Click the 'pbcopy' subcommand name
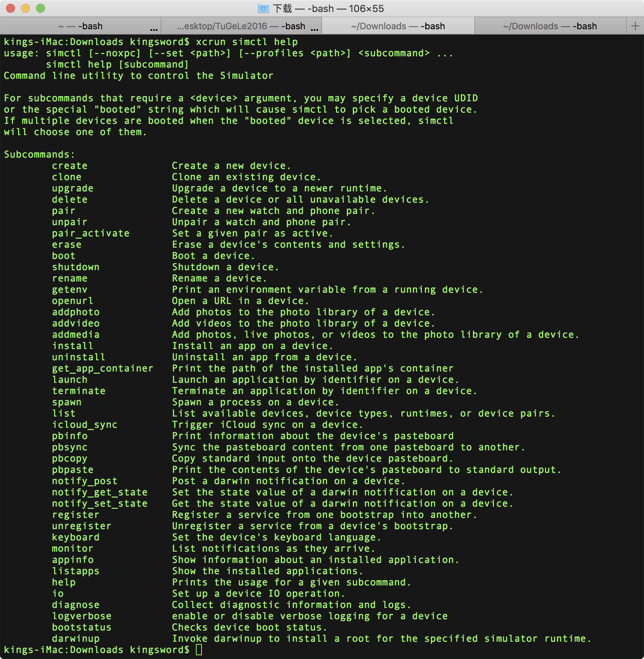The width and height of the screenshot is (644, 659). coord(70,458)
